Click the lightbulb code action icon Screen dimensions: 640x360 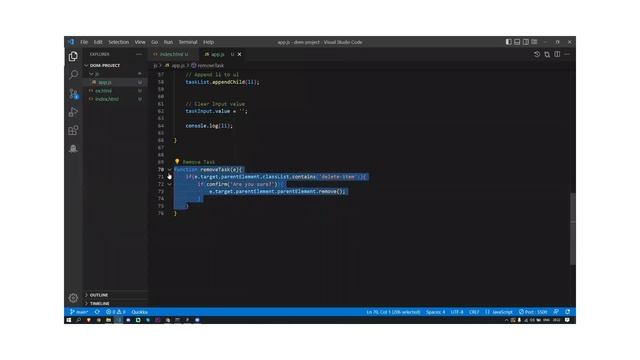click(x=177, y=162)
